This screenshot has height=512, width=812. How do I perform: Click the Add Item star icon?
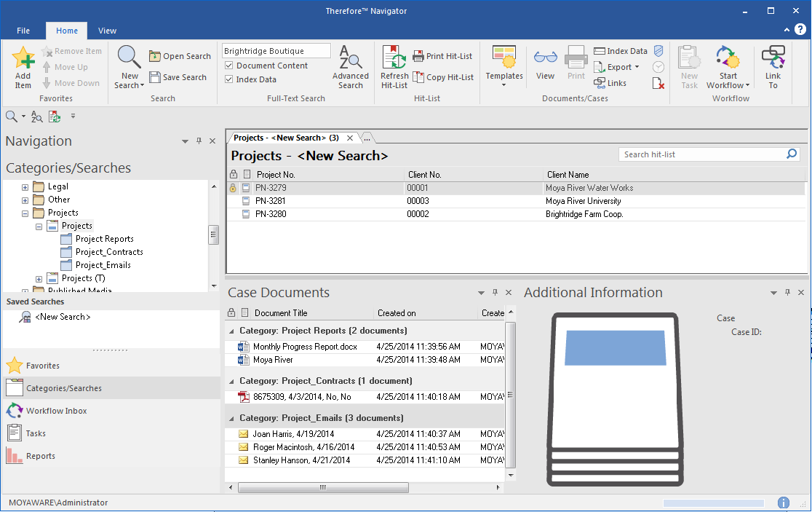[23, 58]
